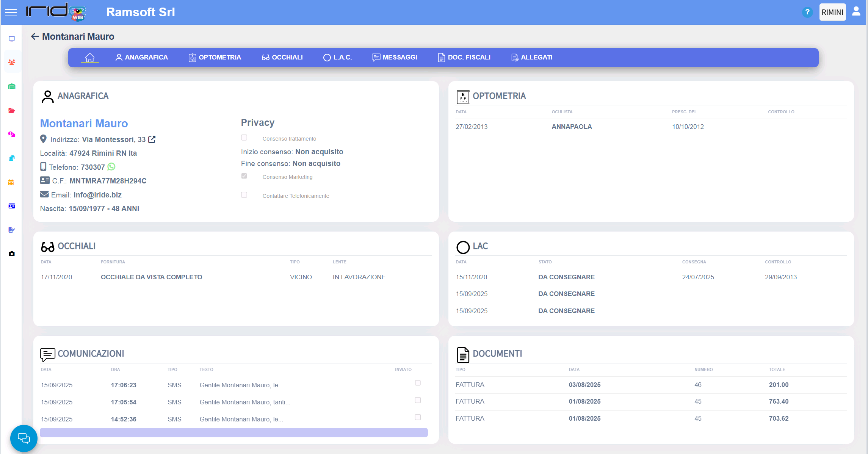Open the calendar icon in sidebar
The width and height of the screenshot is (868, 454).
[11, 183]
